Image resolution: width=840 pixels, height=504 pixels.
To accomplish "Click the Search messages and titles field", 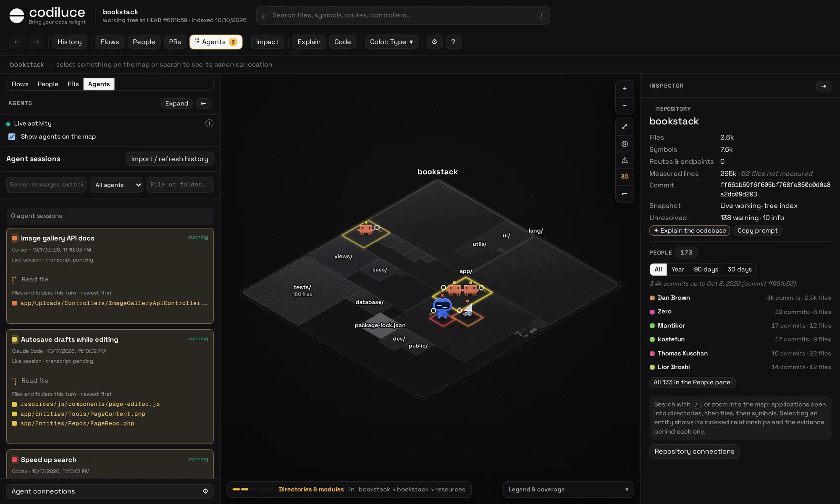I will (x=46, y=185).
